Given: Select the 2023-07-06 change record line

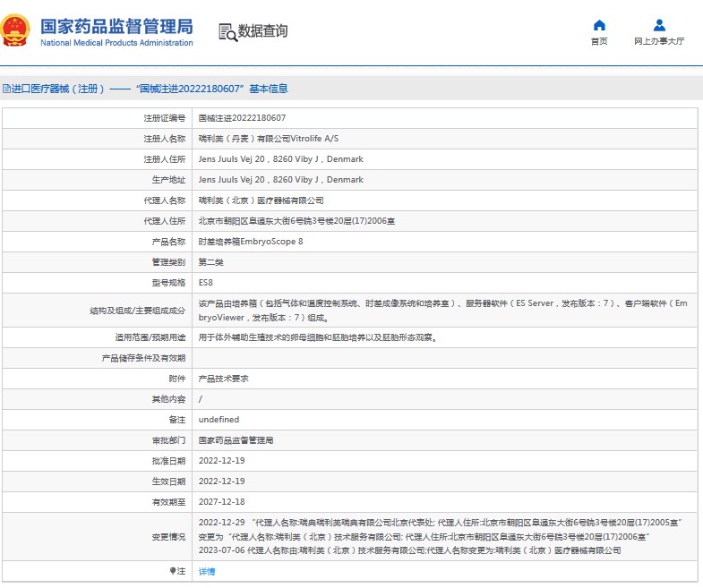Looking at the screenshot, I should pyautogui.click(x=410, y=550).
